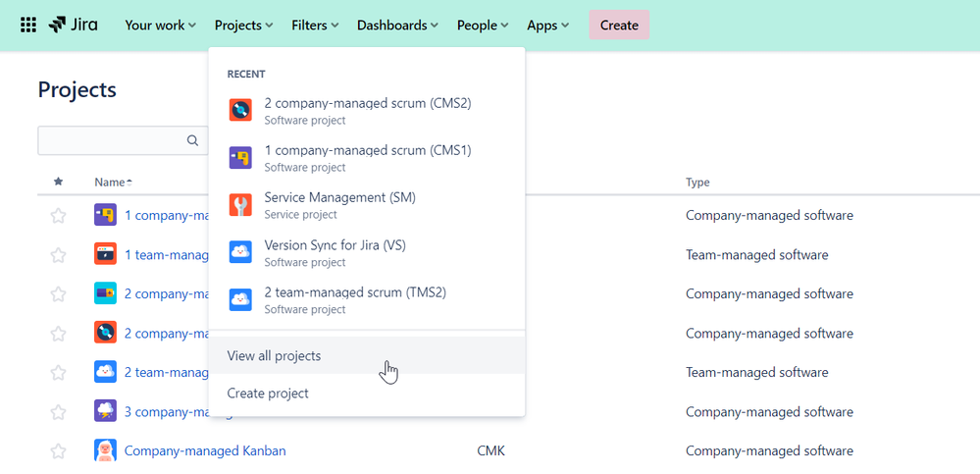Click Type cell of Company-managed Kanban row
The image size is (980, 474).
click(x=769, y=450)
